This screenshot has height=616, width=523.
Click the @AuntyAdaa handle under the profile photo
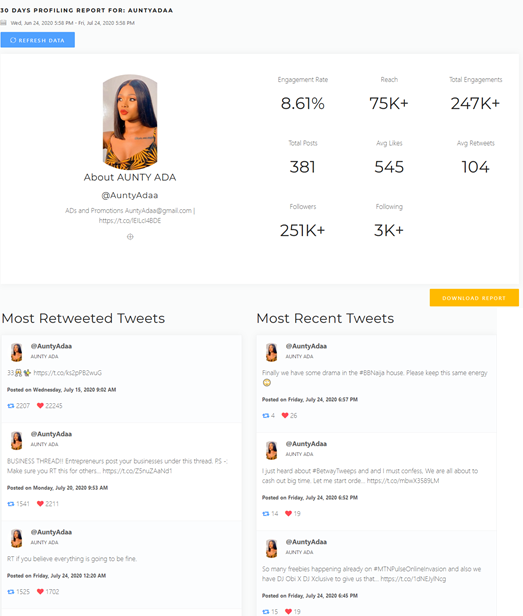click(x=130, y=195)
